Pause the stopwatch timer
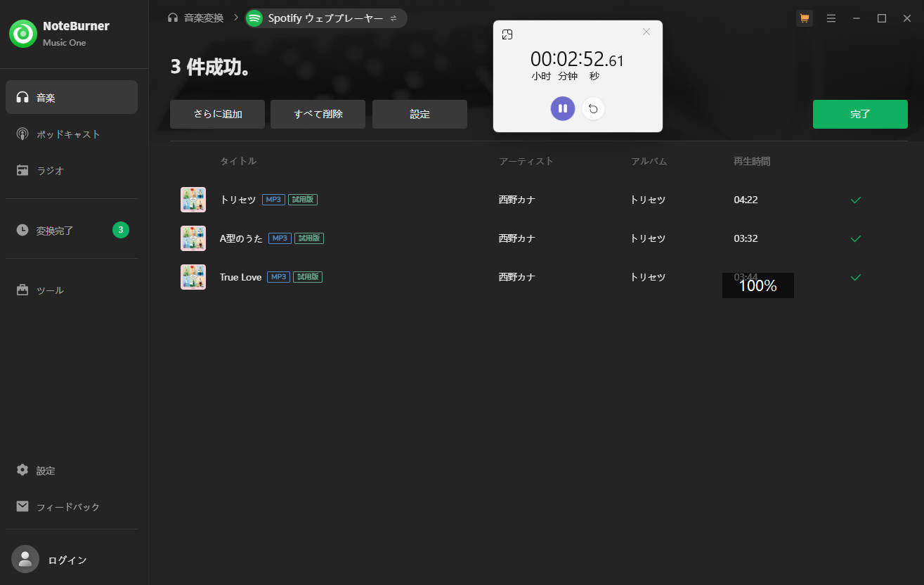The image size is (924, 585). [563, 108]
